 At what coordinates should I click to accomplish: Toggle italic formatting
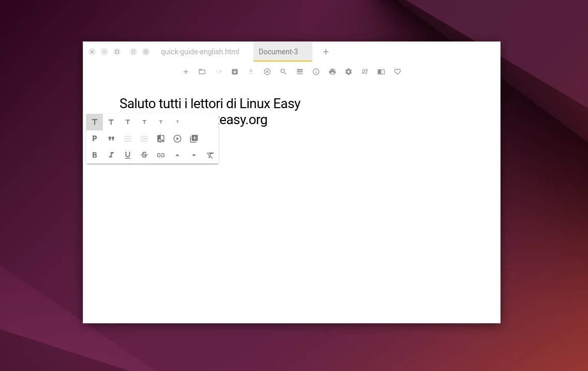111,155
